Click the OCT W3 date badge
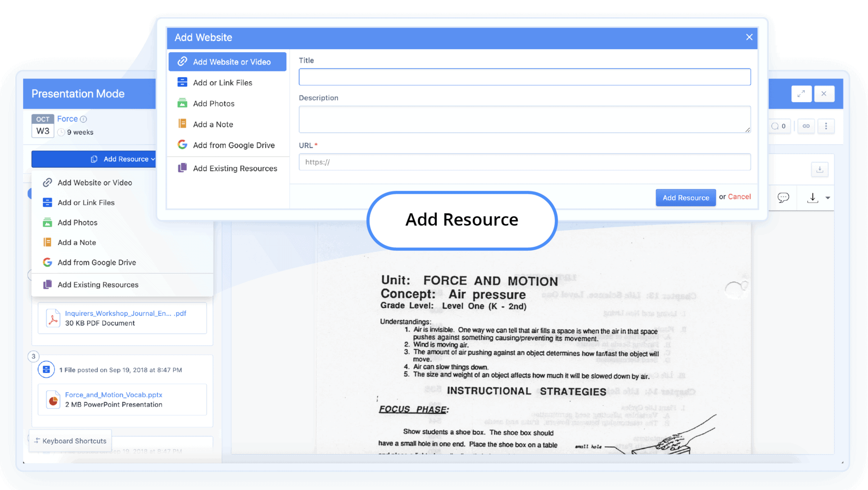 point(42,126)
